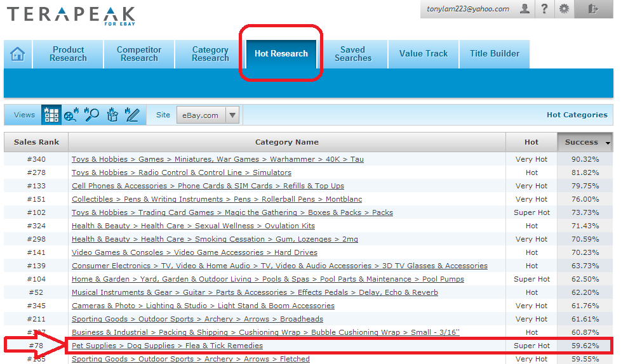
Task: Click the Terapeak for eBay logo
Action: 71,16
